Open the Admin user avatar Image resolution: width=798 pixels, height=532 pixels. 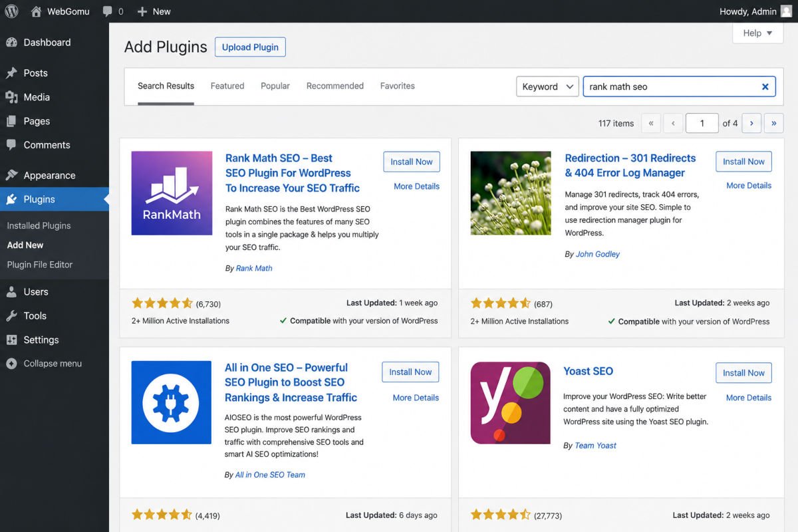click(x=786, y=11)
